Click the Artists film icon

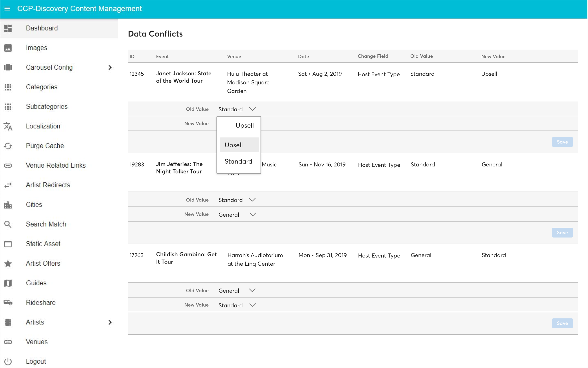coord(8,322)
